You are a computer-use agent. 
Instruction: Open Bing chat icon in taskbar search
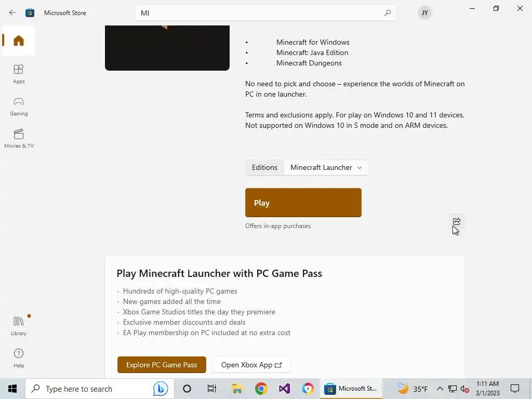click(161, 389)
